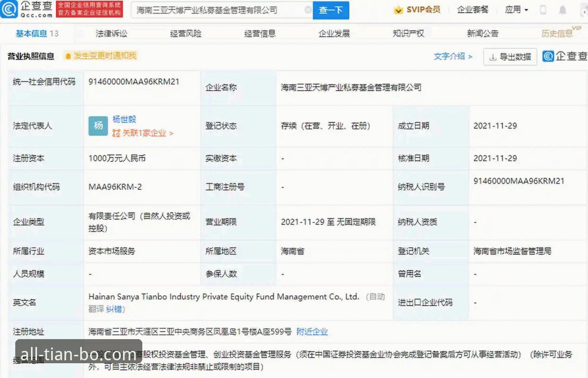Expand 文字介绍 section
Viewport: 588px width, 378px height.
coord(453,57)
